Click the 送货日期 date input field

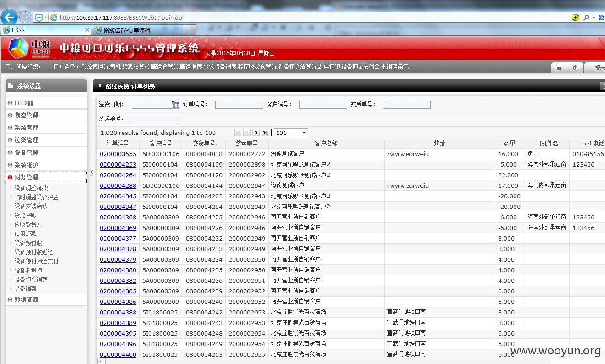coord(151,105)
